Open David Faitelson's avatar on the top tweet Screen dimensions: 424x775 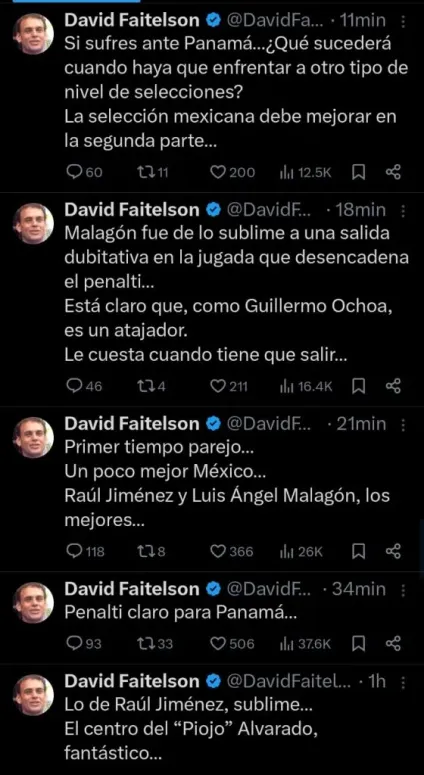coord(33,33)
